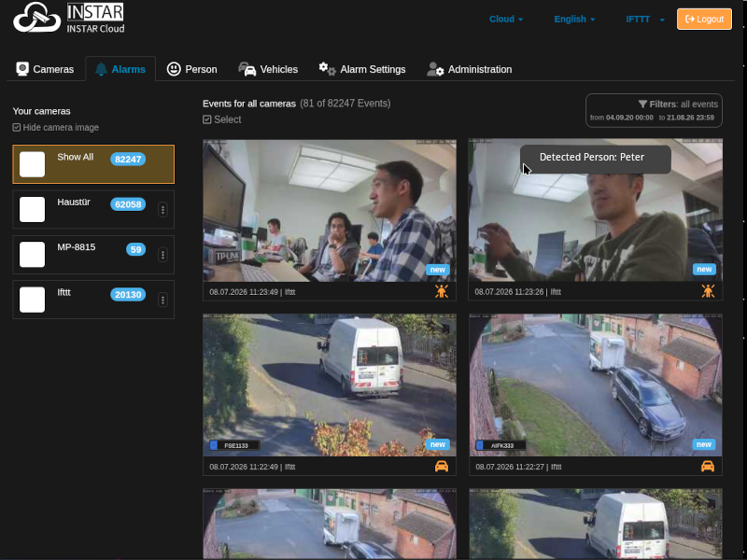Viewport: 747px width, 560px height.
Task: Click the AIFK333 license plate label
Action: tap(500, 445)
